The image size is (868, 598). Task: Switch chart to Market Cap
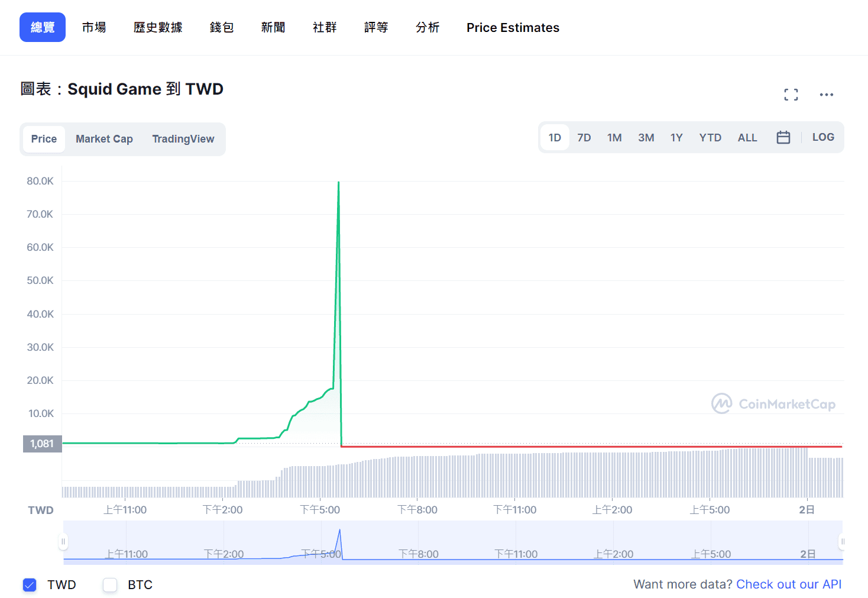coord(104,139)
